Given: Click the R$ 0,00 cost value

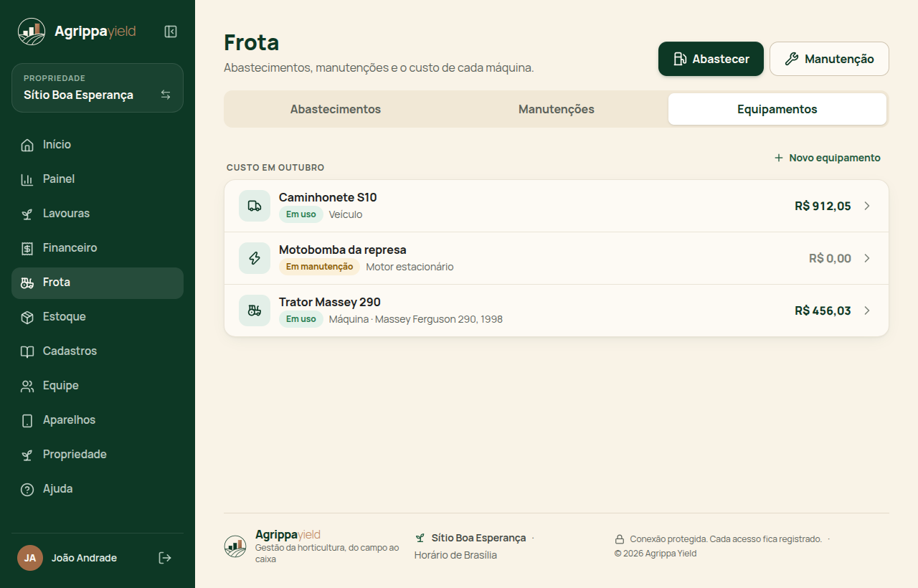Looking at the screenshot, I should click(x=830, y=258).
